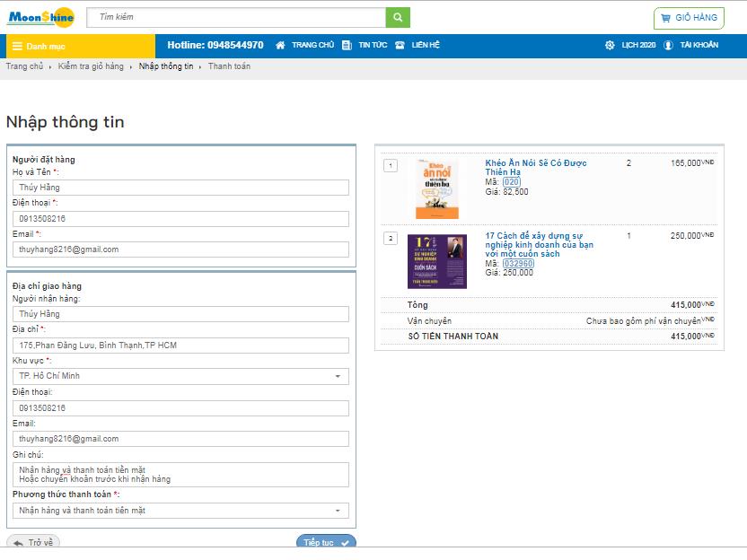Viewport: 747px width, 560px height.
Task: Open Liên hệ contact page
Action: click(417, 45)
